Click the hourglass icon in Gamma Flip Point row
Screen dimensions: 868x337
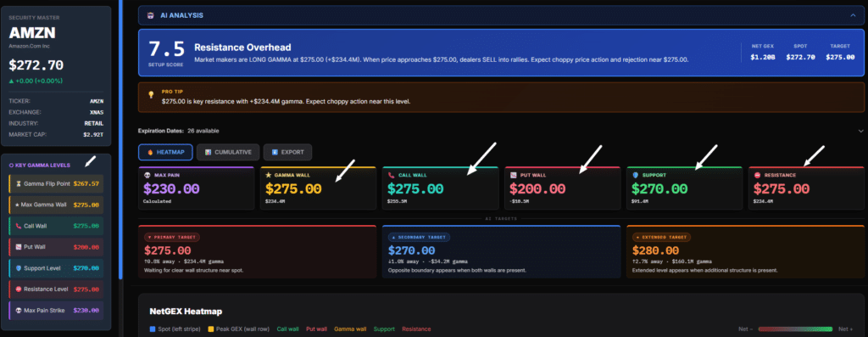19,183
